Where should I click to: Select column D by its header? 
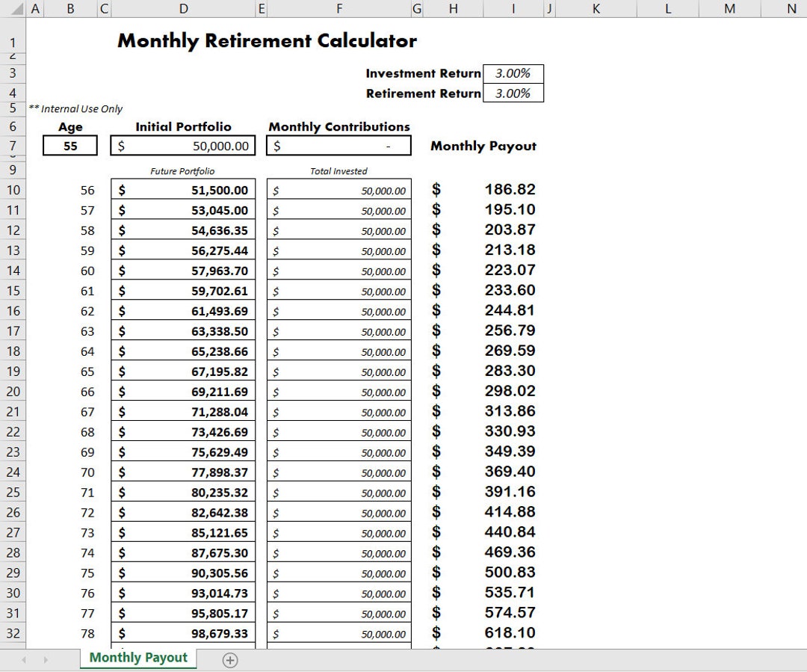[183, 9]
